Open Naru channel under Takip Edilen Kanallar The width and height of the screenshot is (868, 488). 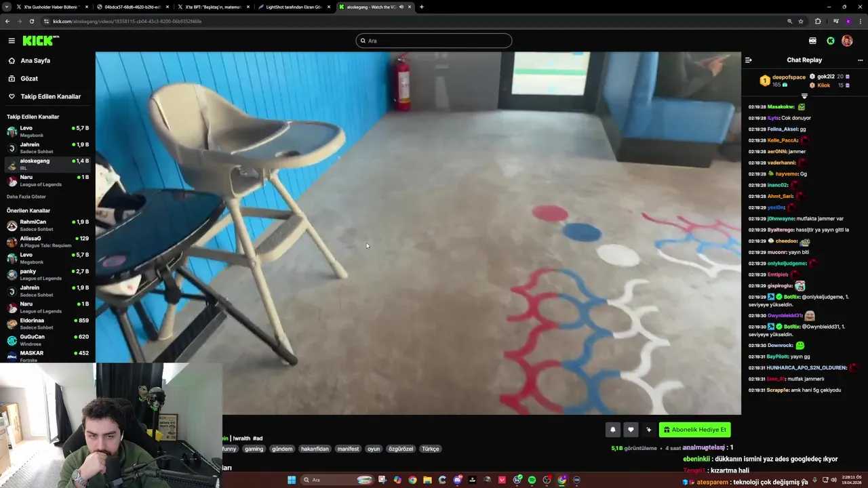tap(47, 180)
